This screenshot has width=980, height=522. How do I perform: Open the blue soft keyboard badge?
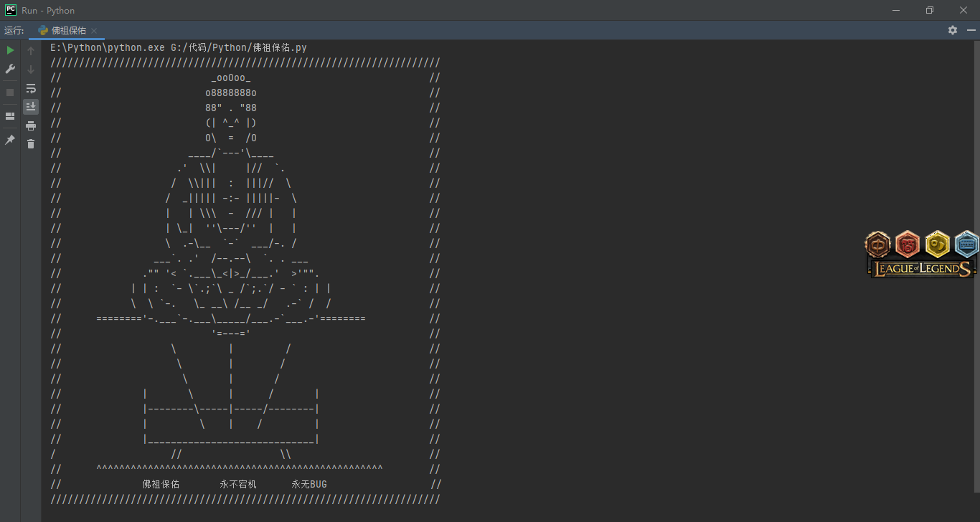click(966, 245)
